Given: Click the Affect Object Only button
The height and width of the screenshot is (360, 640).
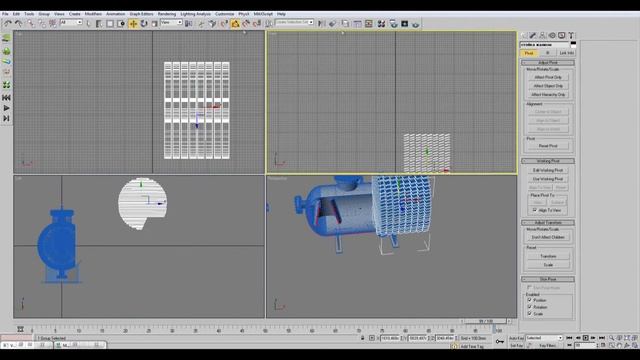Looking at the screenshot, I should click(548, 86).
